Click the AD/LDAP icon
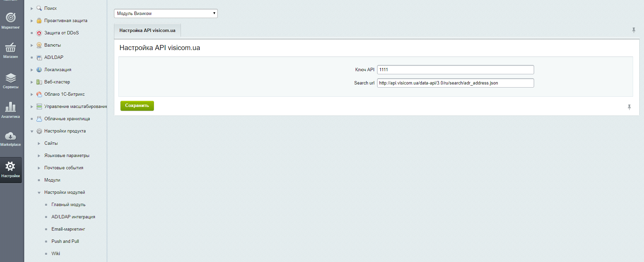Image resolution: width=644 pixels, height=262 pixels. click(x=39, y=58)
